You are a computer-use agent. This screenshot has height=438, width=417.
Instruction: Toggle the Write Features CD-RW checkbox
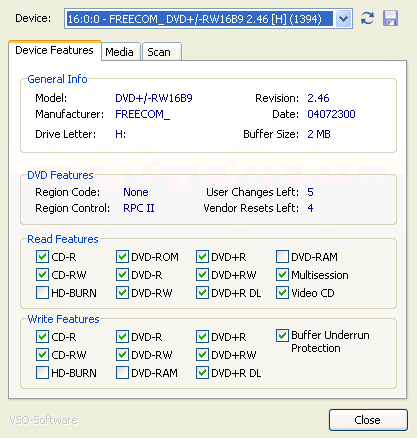[42, 355]
